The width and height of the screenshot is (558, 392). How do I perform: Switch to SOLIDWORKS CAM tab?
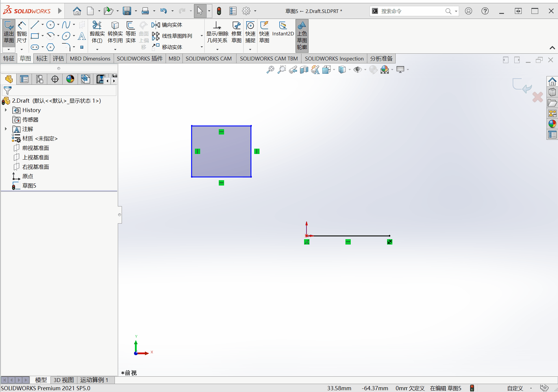(x=208, y=58)
